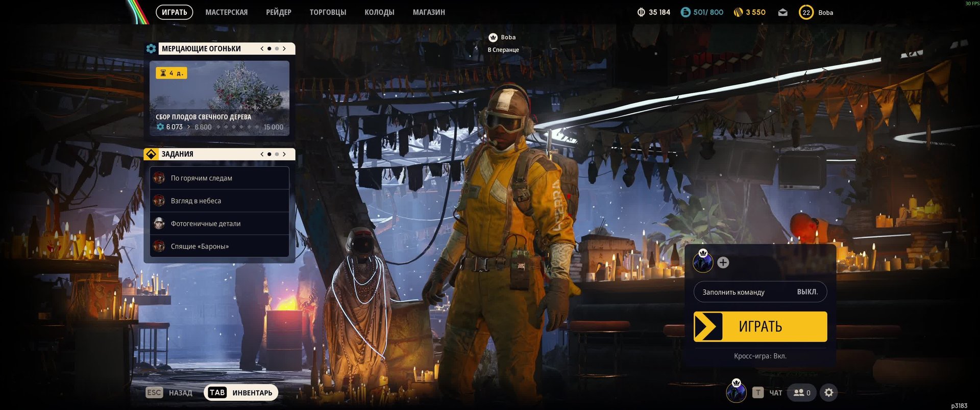This screenshot has width=980, height=410.
Task: Select first page dot in ЗАДАНИЯ header
Action: (269, 154)
